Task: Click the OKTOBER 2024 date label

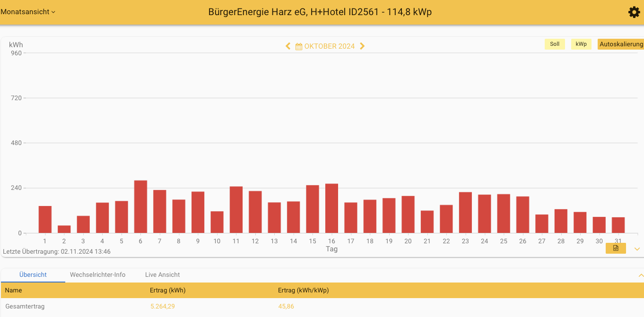Action: (x=329, y=46)
